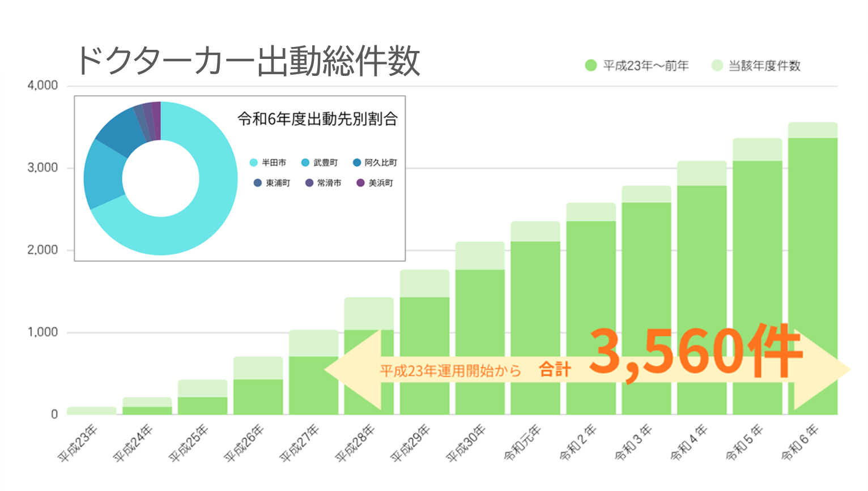This screenshot has width=868, height=491.
Task: Click the orange 3,560件 total text
Action: click(695, 351)
